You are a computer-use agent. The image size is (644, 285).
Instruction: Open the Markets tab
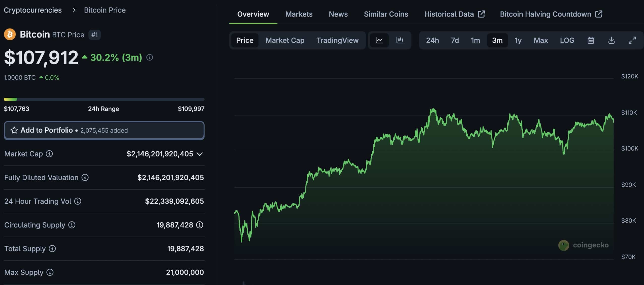click(299, 14)
